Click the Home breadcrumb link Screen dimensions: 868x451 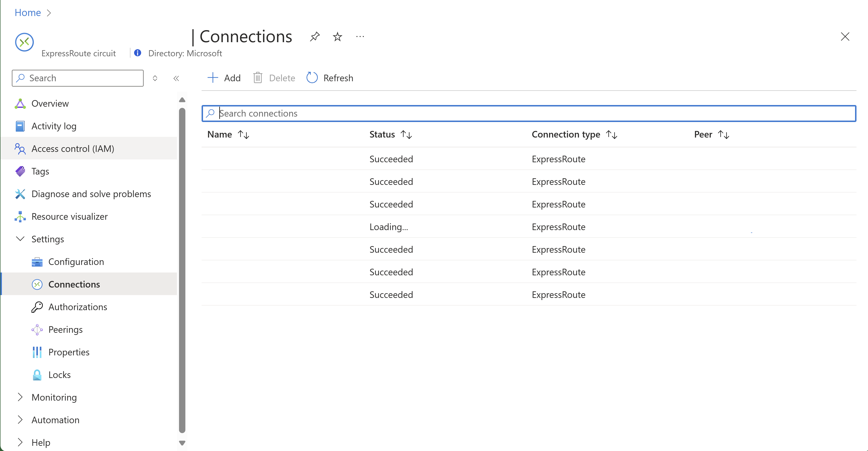28,12
